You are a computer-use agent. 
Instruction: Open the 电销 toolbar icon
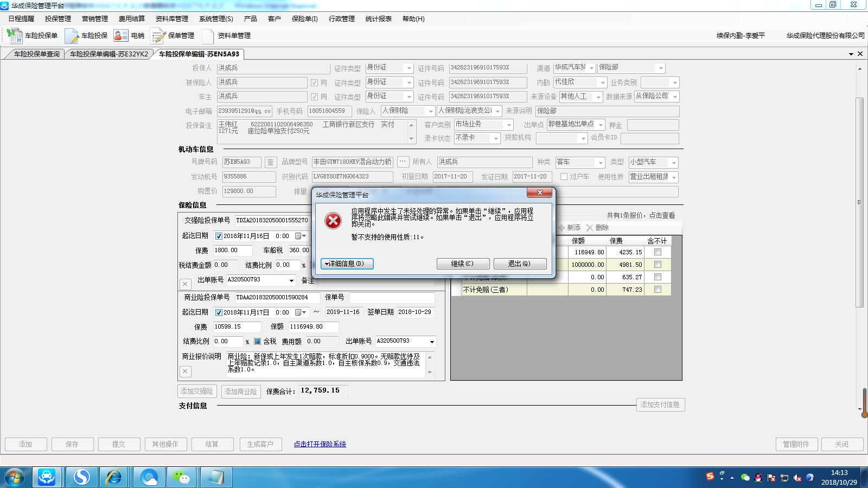[120, 36]
